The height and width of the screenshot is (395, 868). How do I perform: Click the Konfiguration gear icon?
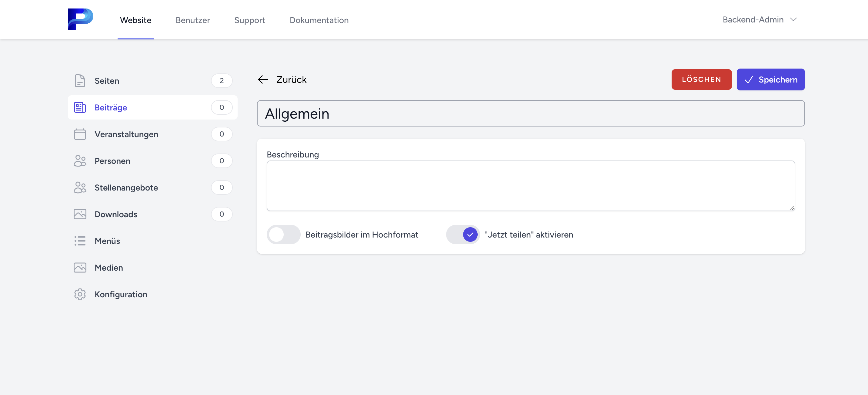80,294
